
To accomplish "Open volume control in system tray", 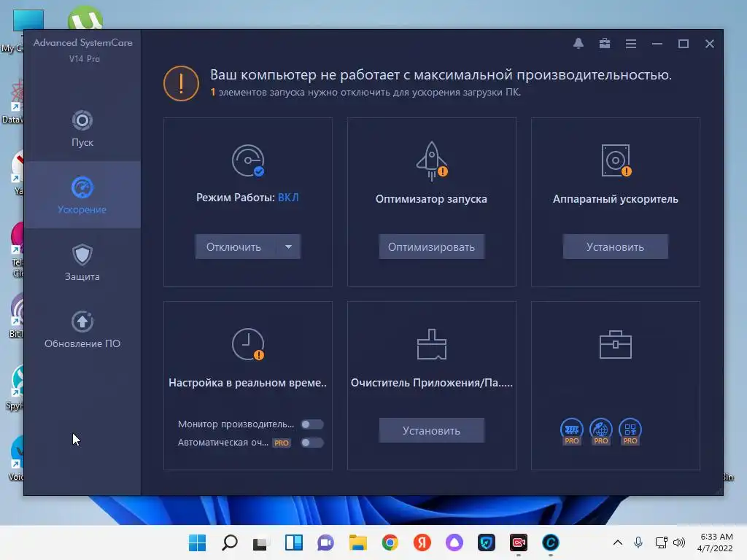I will point(679,542).
